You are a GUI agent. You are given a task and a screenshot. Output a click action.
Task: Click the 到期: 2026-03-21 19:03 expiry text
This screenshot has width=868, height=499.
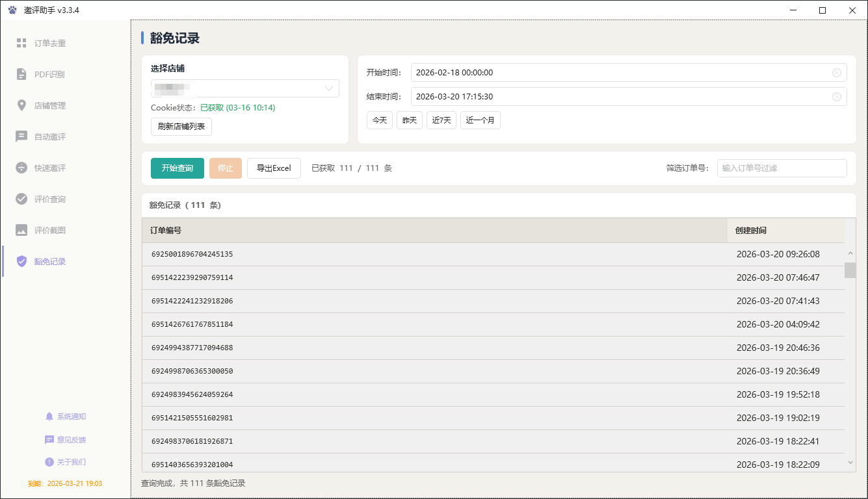tap(65, 484)
